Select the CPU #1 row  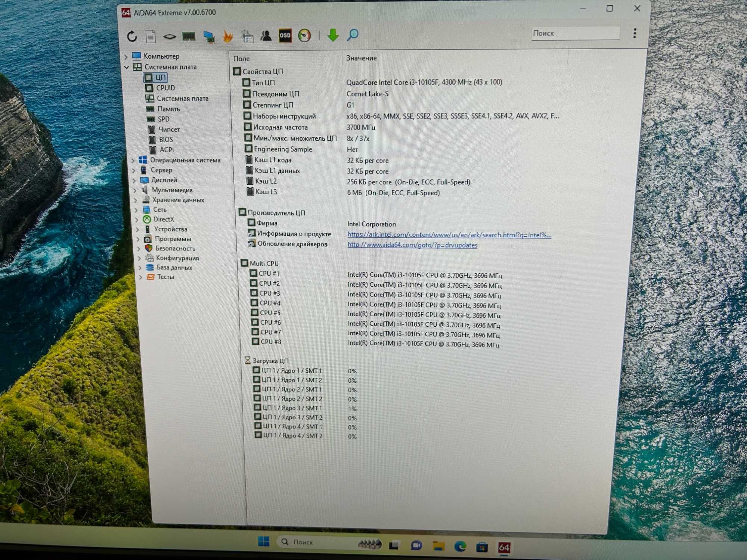[376, 274]
